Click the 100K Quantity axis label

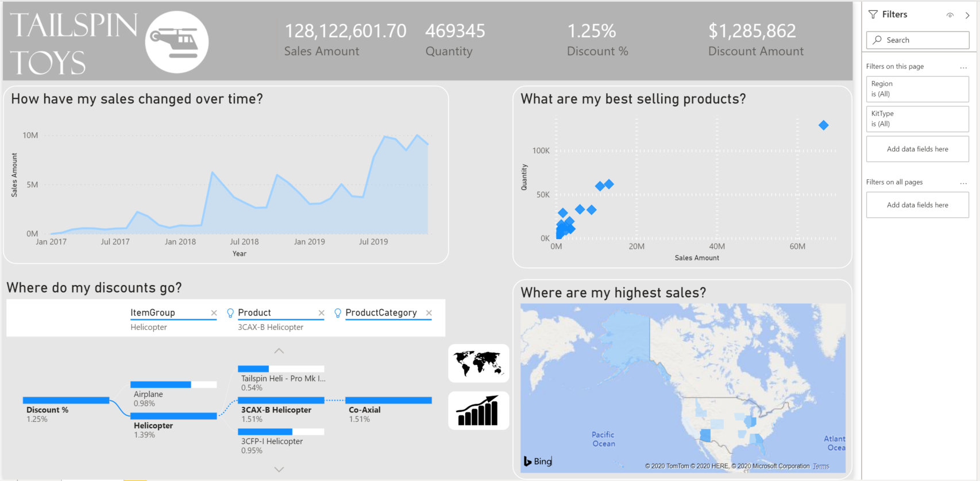point(541,151)
